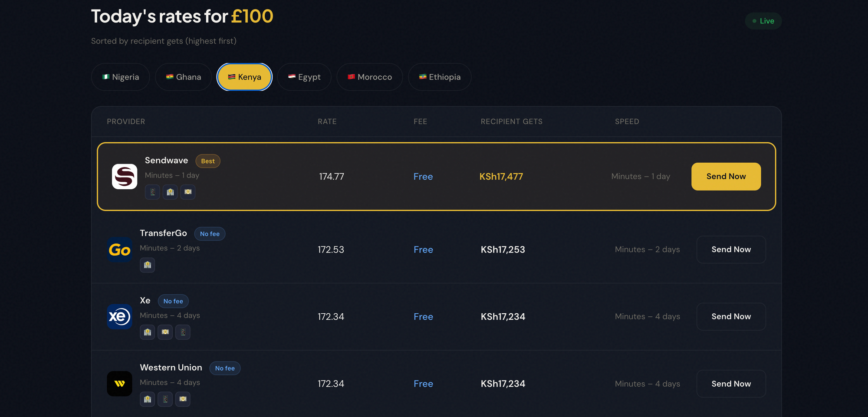868x417 pixels.
Task: Click Sendwave's mobile phone payout icon
Action: point(152,192)
